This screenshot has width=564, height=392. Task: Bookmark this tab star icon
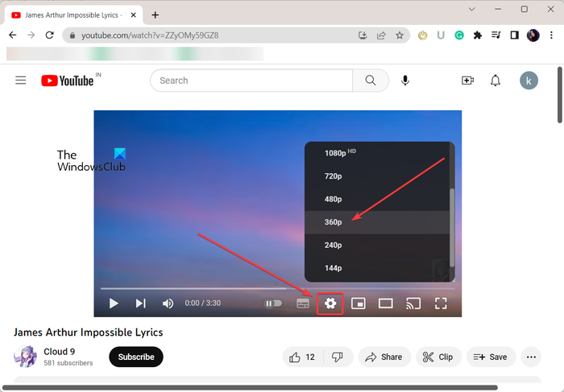400,35
